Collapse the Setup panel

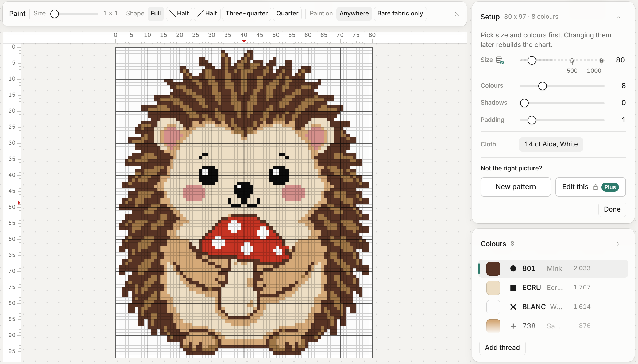(x=618, y=17)
